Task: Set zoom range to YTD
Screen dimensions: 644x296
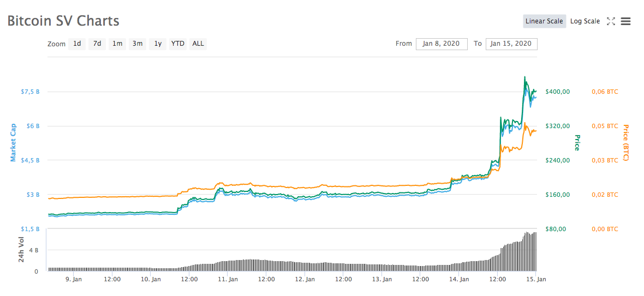Action: click(x=178, y=44)
